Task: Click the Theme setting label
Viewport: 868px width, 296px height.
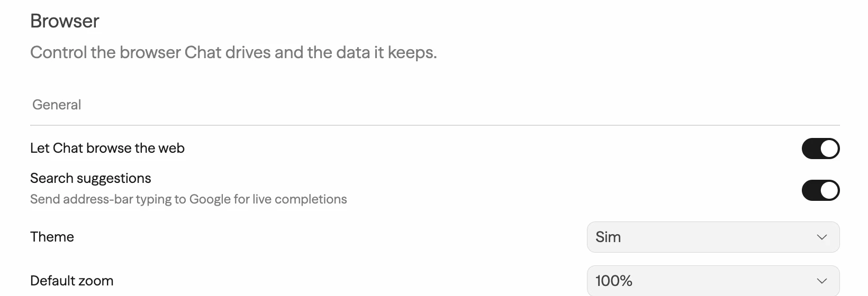Action: click(52, 237)
